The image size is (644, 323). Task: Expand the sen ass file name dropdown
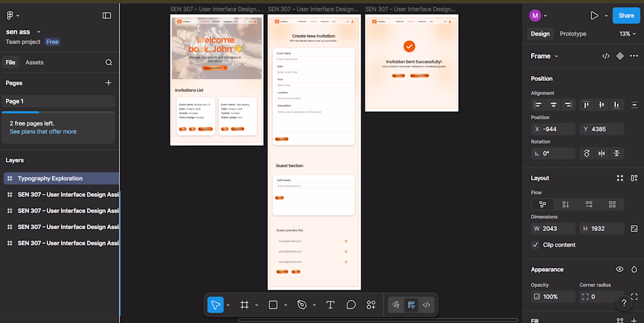[39, 32]
